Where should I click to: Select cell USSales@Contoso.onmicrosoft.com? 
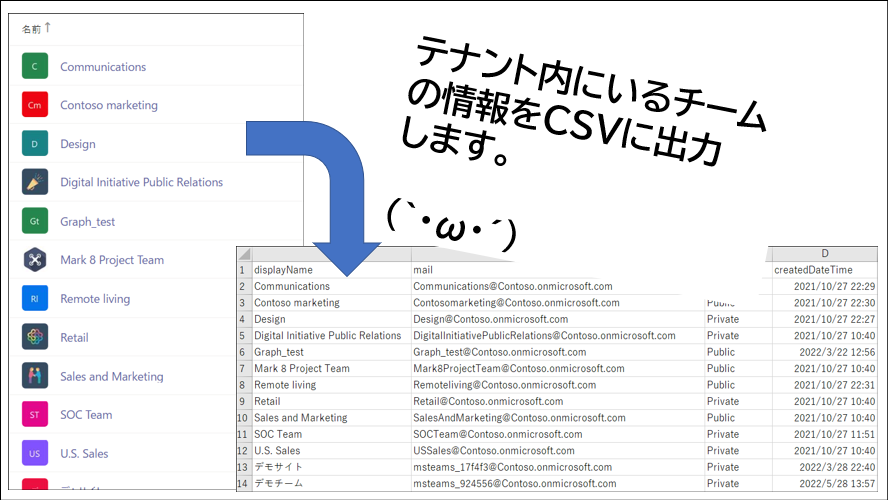click(x=558, y=451)
